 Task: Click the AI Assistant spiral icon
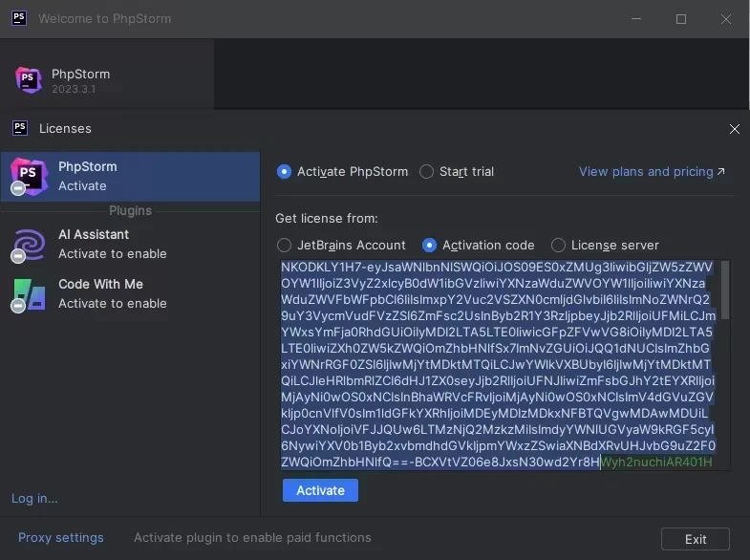pyautogui.click(x=29, y=244)
